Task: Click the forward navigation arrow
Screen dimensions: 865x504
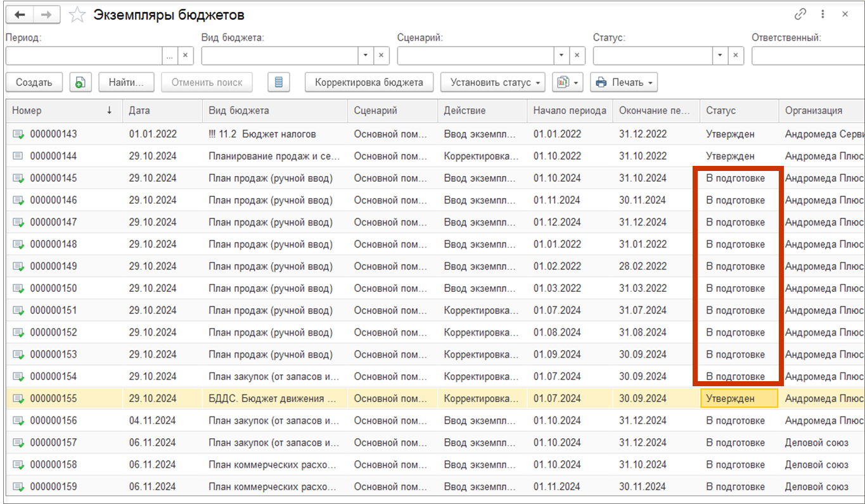Action: click(46, 15)
